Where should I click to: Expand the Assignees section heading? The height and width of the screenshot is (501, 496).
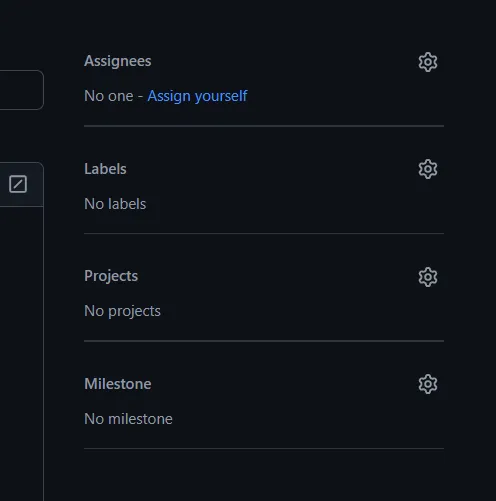tap(118, 61)
